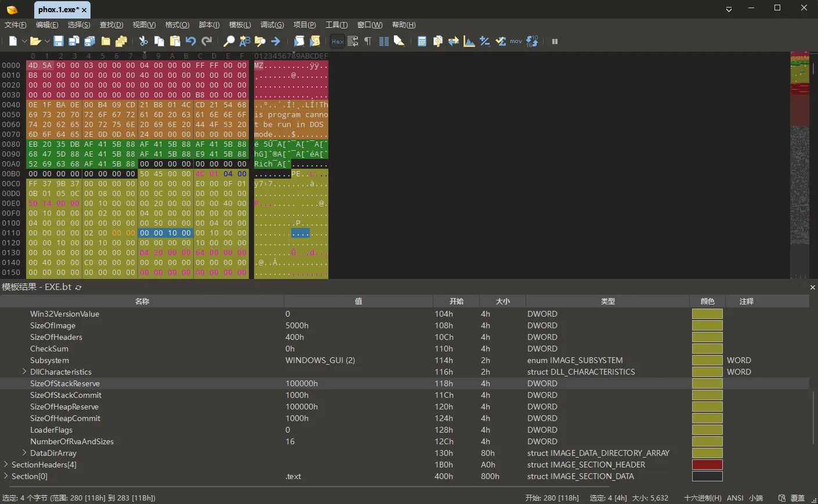Screen dimensions: 818x504
Task: Toggle show whitespace pilcrow icon
Action: pos(368,41)
